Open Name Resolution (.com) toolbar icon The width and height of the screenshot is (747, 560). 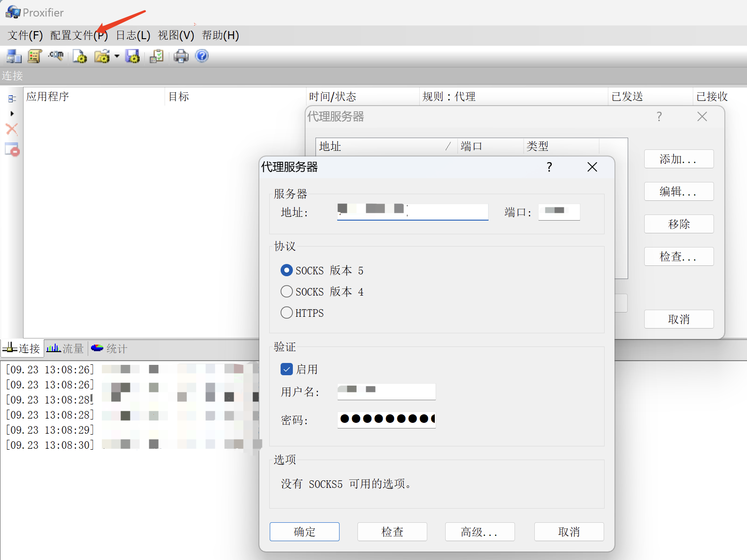click(x=56, y=56)
